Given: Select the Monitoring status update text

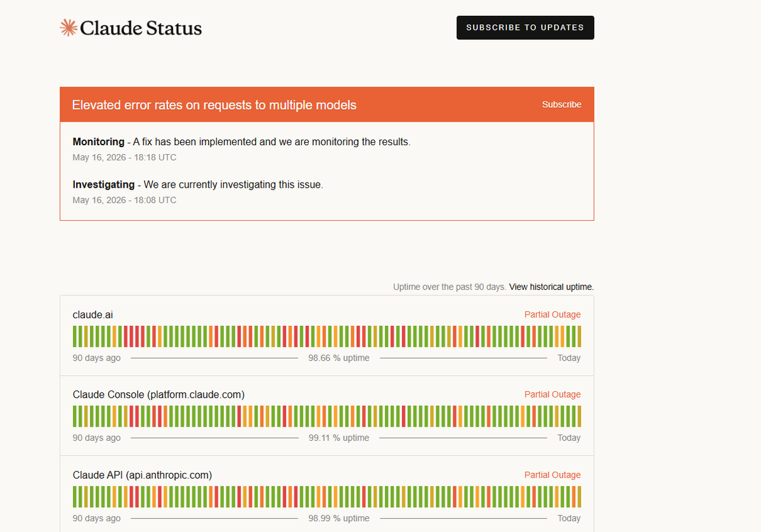Looking at the screenshot, I should pos(242,142).
